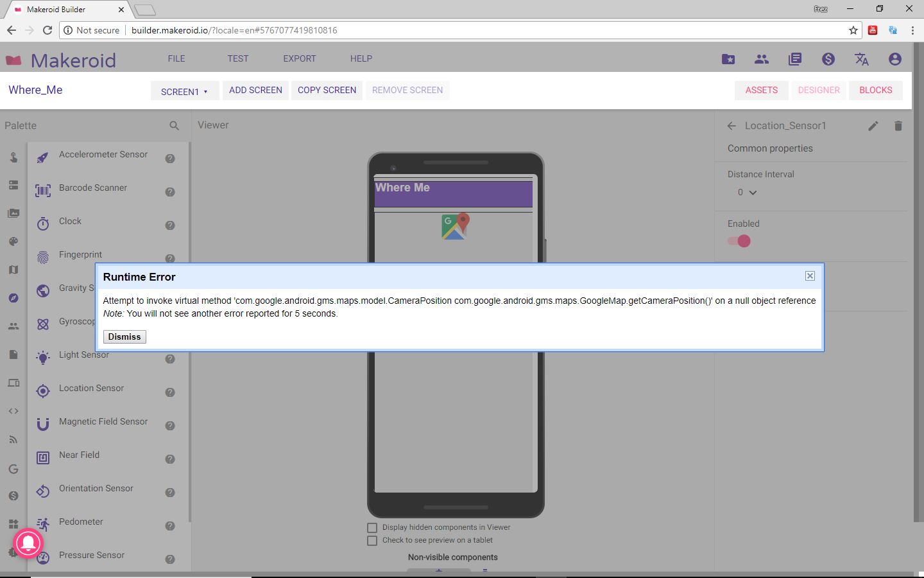Expand the Distance Interval dropdown

(747, 192)
